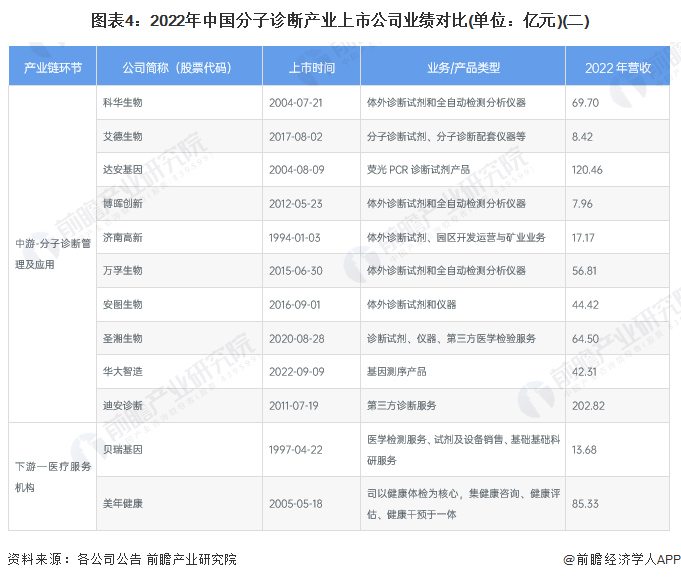Select the listing date 1994-01-03
This screenshot has height=580, width=681.
coord(294,237)
